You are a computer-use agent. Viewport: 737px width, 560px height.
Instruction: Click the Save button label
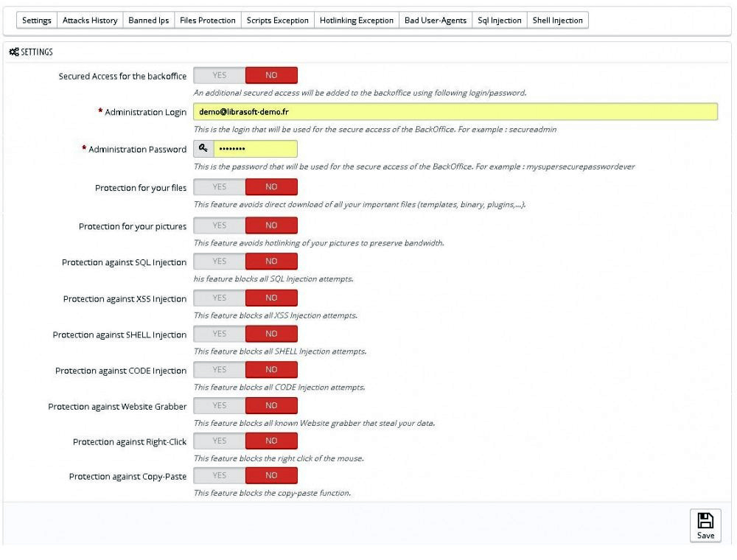[705, 535]
